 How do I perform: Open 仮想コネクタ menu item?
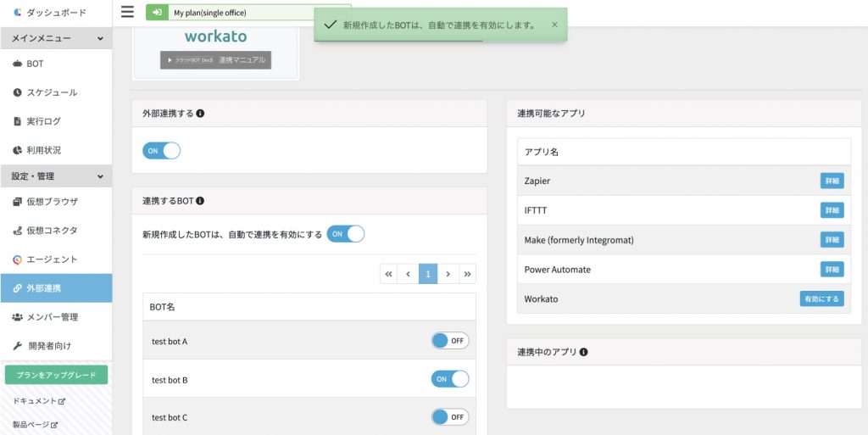click(x=56, y=231)
